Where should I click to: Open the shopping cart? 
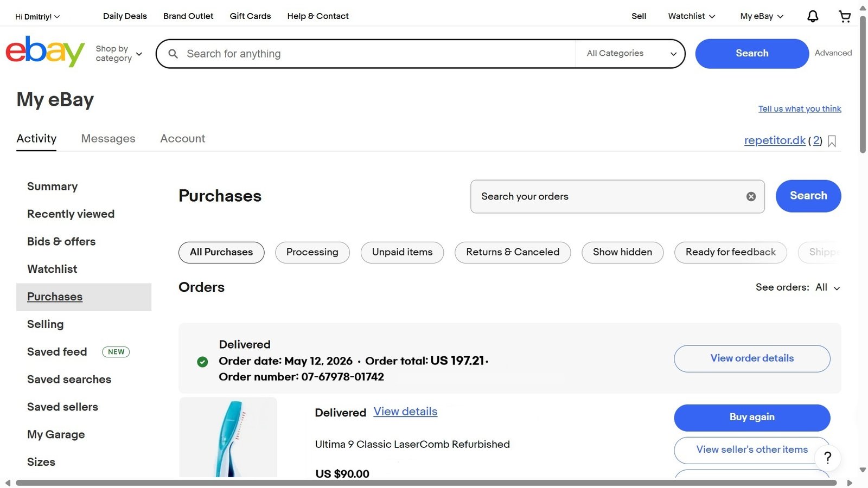[845, 16]
